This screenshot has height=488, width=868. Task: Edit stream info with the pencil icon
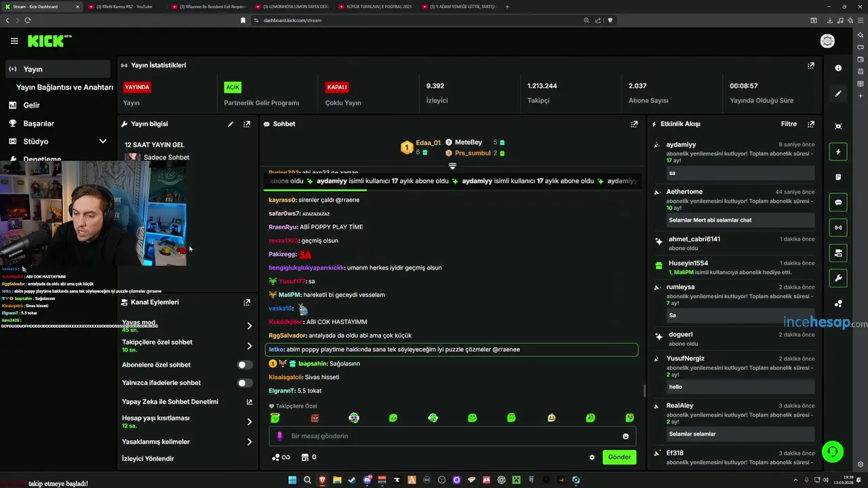(x=231, y=124)
